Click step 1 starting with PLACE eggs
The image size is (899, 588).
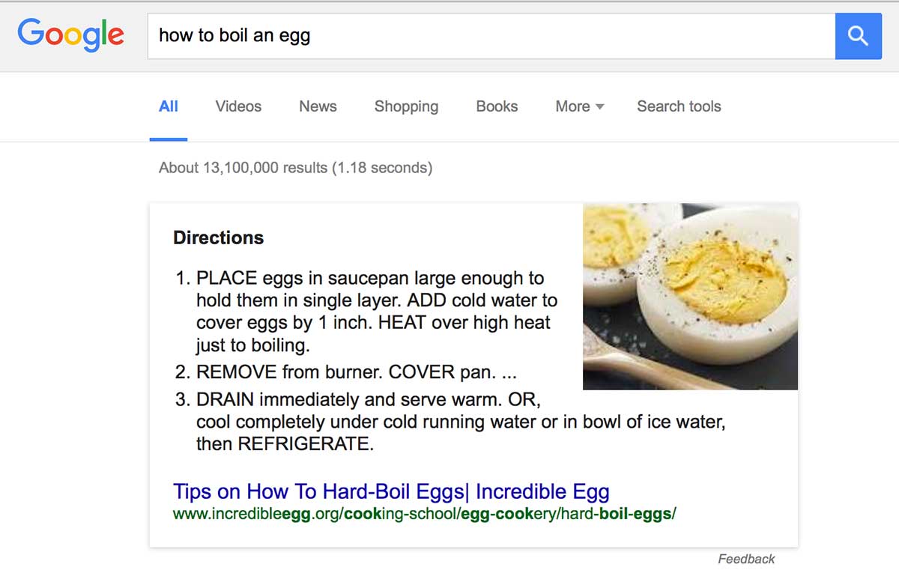tap(370, 279)
